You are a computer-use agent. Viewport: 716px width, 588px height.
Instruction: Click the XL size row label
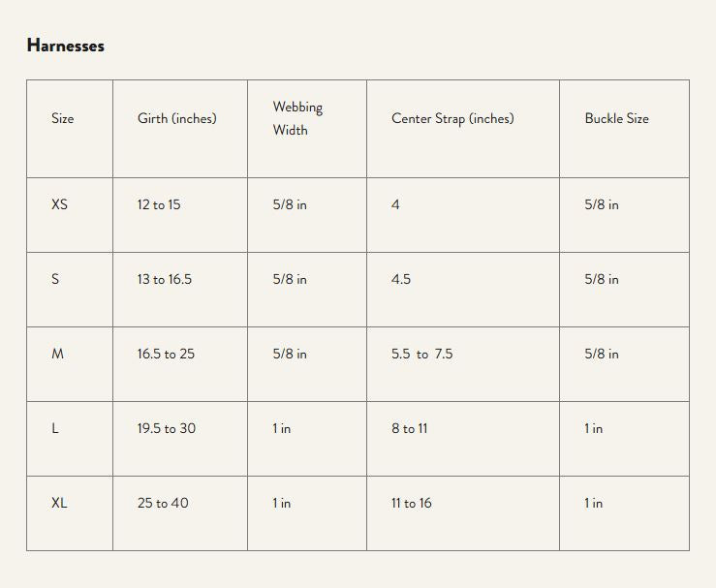(59, 503)
